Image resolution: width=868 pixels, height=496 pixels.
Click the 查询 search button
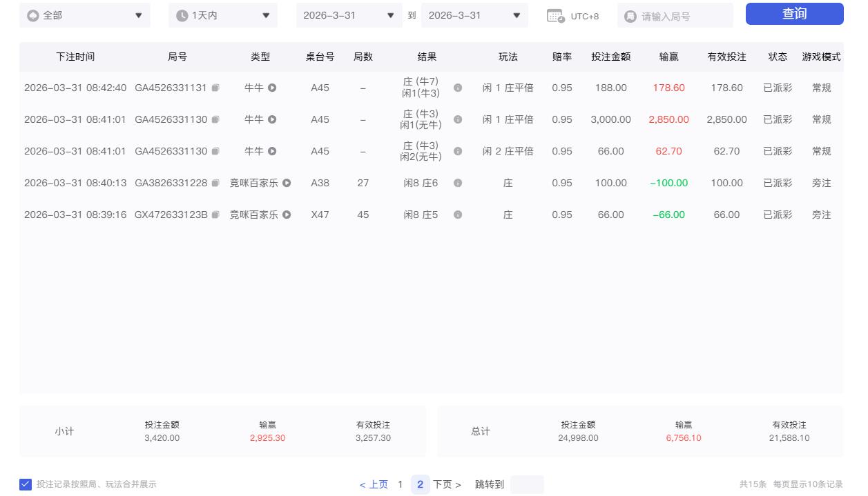point(794,14)
